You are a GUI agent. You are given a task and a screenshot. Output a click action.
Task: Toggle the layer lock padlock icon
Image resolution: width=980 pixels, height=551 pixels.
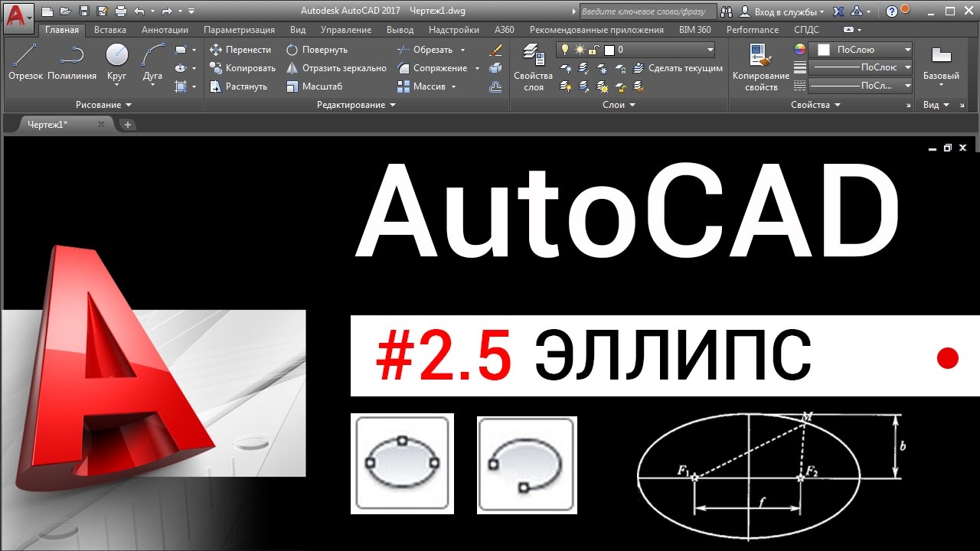point(593,50)
